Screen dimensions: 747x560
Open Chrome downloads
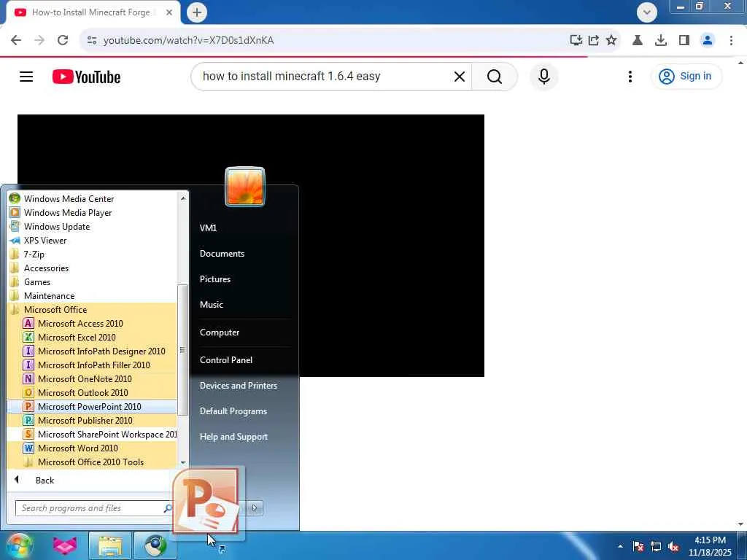pos(661,40)
